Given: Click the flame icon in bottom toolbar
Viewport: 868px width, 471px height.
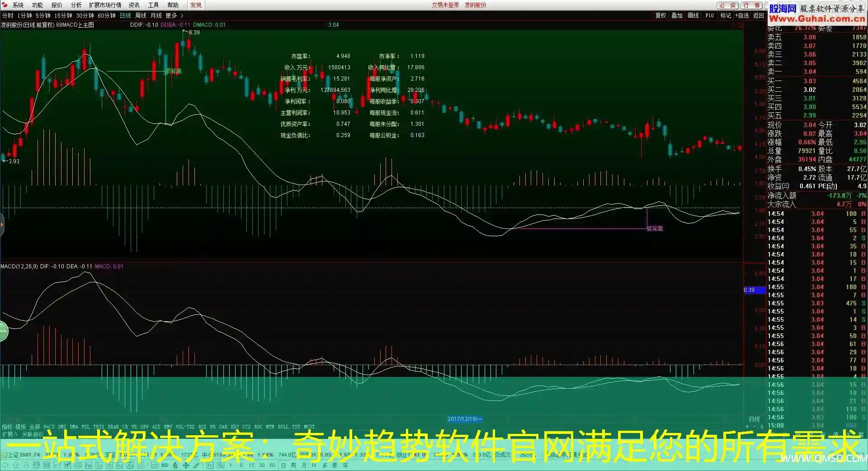Looking at the screenshot, I should click(175, 465).
